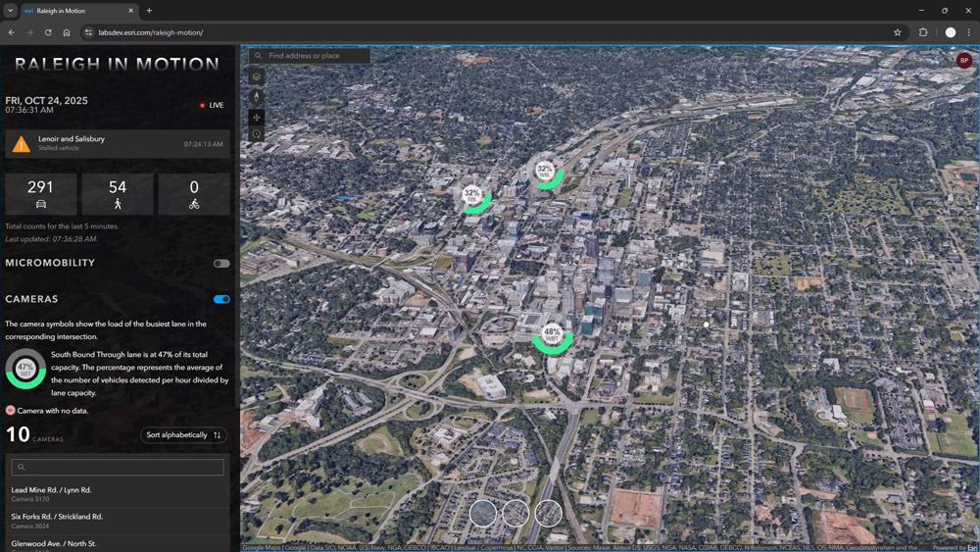Open a new browser tab
This screenshot has height=552, width=980.
(149, 11)
